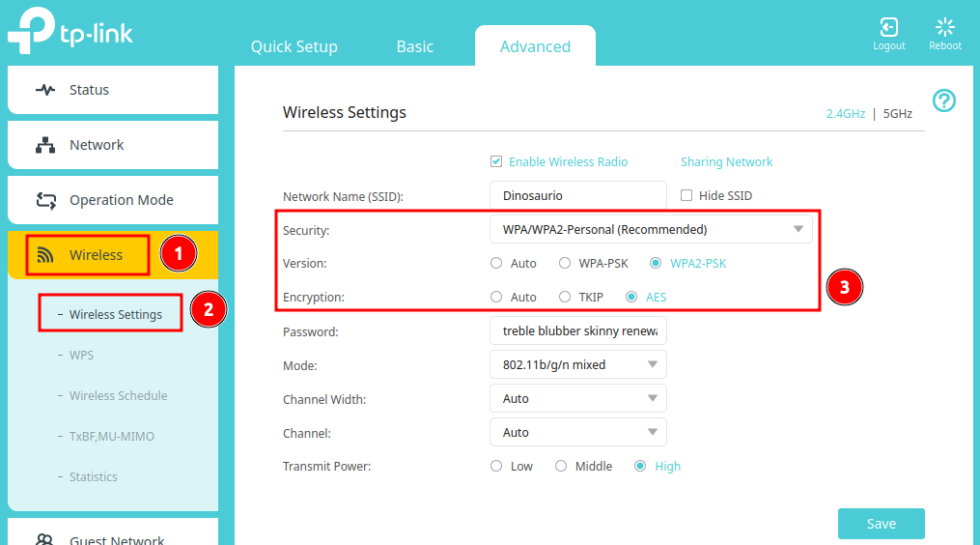980x545 pixels.
Task: Switch to the Basic tab
Action: pos(414,46)
